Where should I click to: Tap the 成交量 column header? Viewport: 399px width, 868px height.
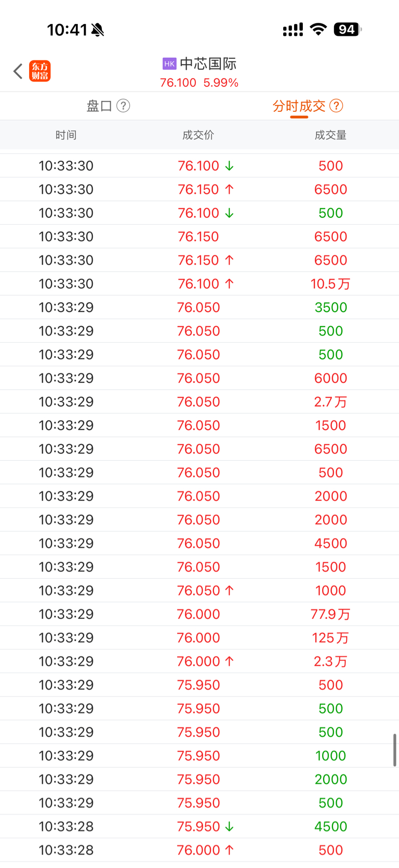(330, 135)
